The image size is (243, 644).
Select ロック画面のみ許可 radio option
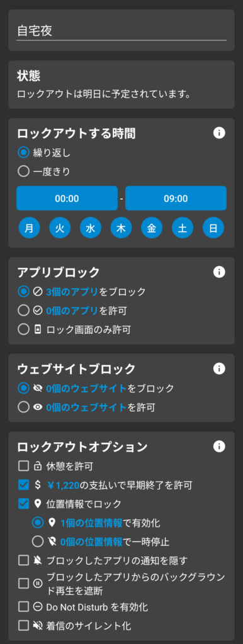tap(23, 330)
